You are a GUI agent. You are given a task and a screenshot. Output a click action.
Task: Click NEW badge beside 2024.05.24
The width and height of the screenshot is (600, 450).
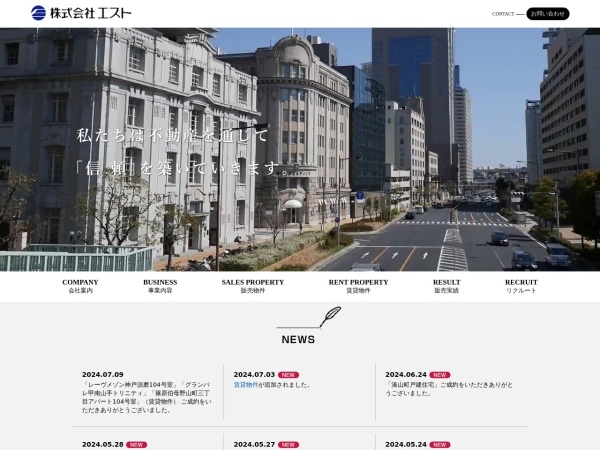(440, 445)
